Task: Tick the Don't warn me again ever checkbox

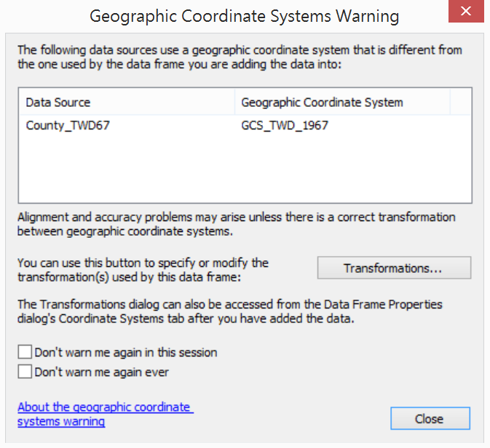Action: point(25,372)
